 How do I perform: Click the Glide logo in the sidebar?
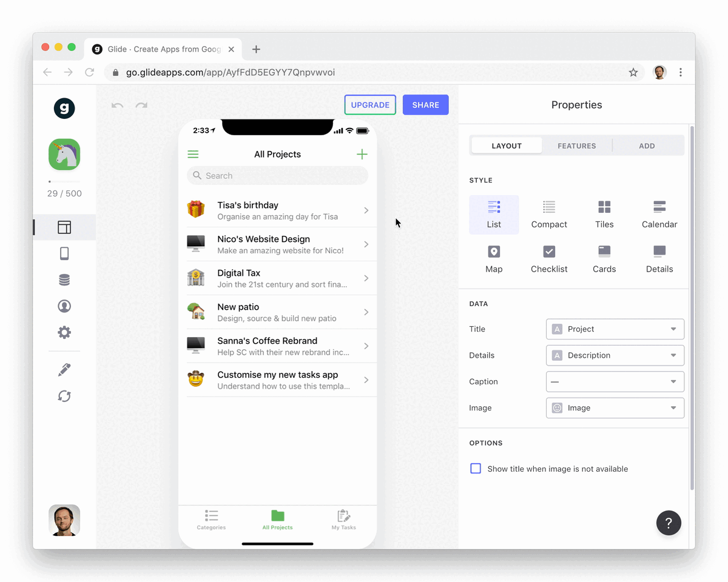[x=64, y=108]
